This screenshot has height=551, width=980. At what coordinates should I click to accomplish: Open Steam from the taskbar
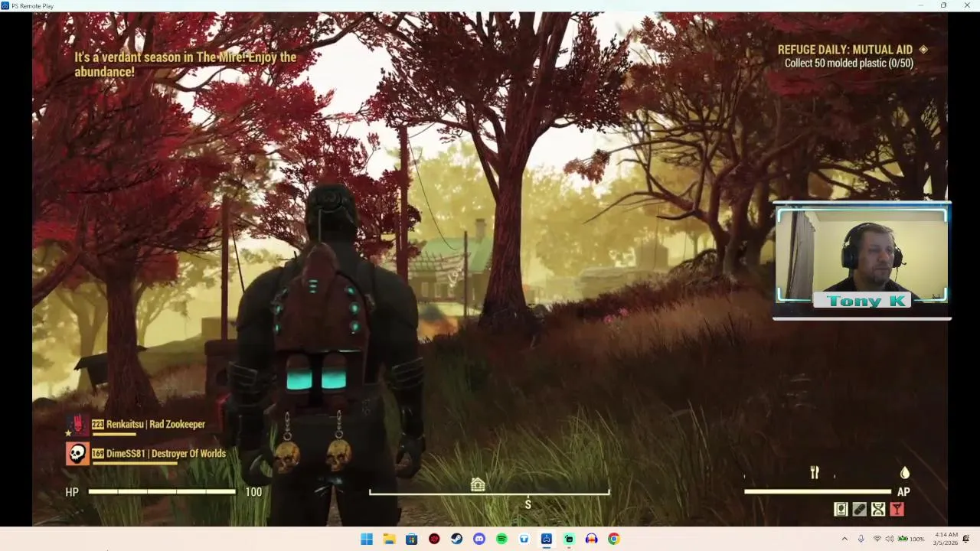point(456,539)
